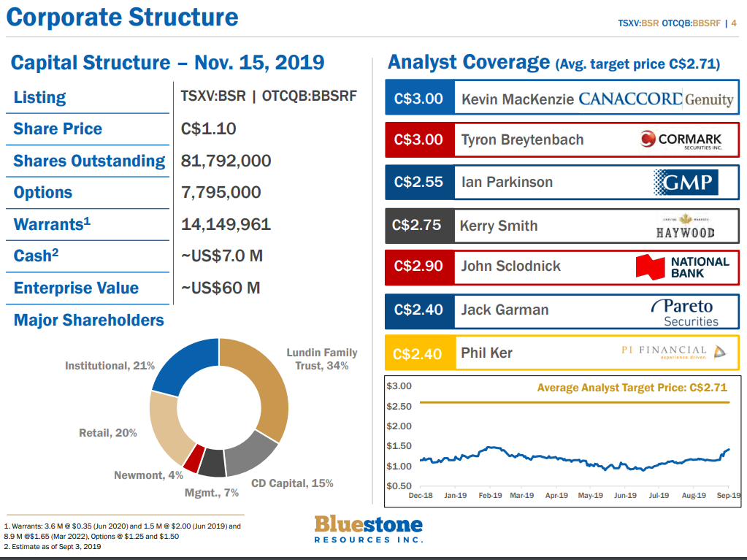
Task: Click the C$2.75 target price box
Action: [419, 225]
